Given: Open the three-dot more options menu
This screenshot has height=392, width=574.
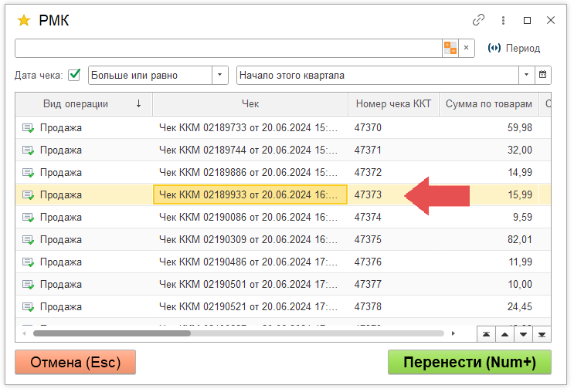Looking at the screenshot, I should pyautogui.click(x=504, y=21).
